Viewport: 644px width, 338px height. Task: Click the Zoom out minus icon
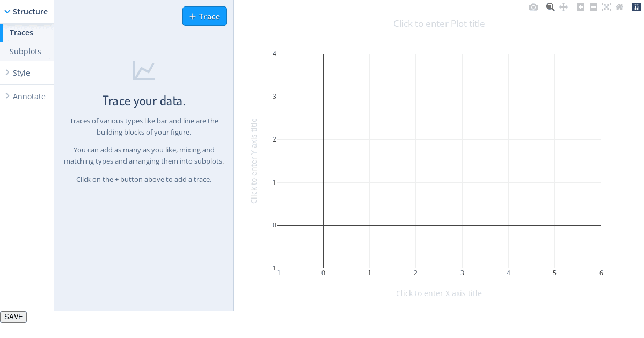pyautogui.click(x=594, y=7)
